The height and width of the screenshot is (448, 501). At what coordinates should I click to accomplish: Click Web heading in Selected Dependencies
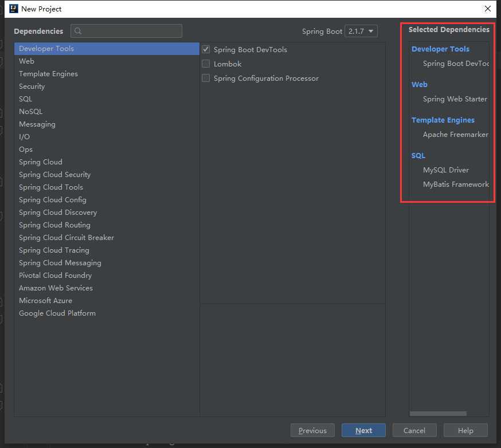coord(419,85)
